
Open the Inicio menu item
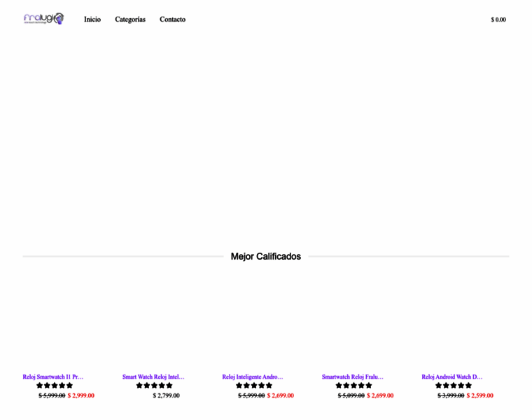coord(92,20)
